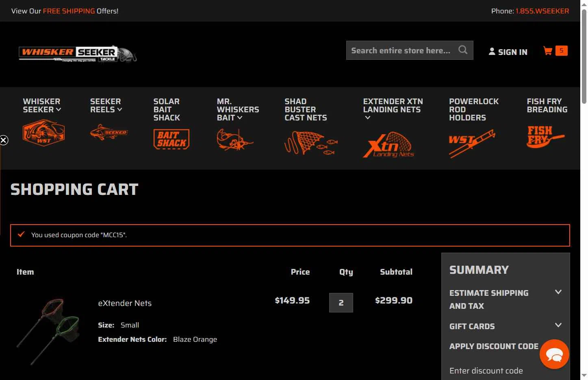Open the eXtender Nets product link
The height and width of the screenshot is (380, 588).
tap(125, 303)
